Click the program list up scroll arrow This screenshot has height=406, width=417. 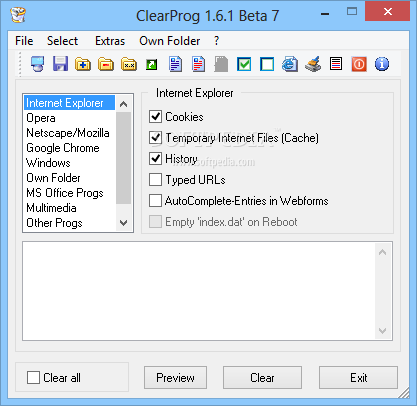pyautogui.click(x=123, y=104)
